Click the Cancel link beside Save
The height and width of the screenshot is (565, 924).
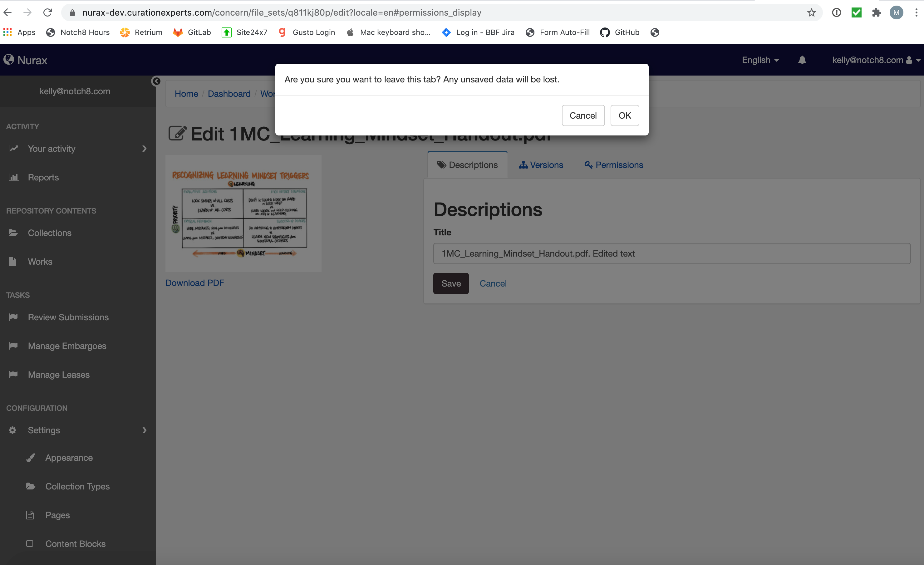[x=493, y=283]
